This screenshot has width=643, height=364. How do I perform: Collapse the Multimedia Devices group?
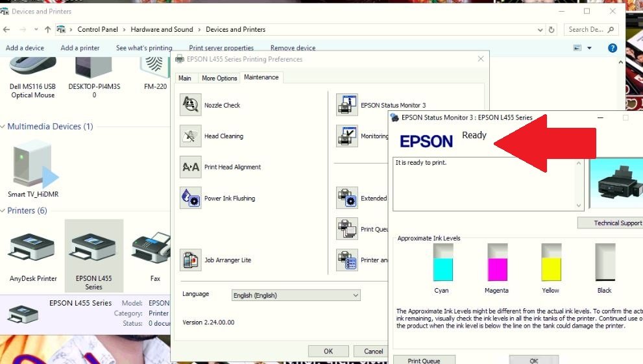pyautogui.click(x=3, y=127)
